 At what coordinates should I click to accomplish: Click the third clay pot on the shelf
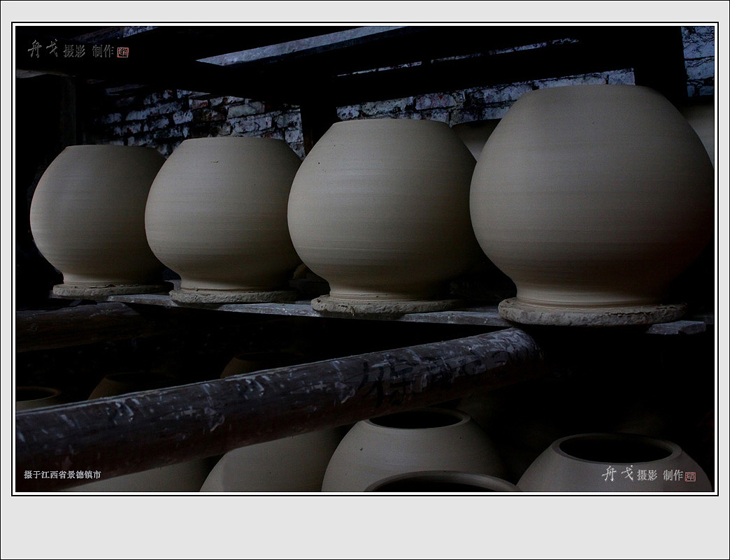(x=381, y=210)
